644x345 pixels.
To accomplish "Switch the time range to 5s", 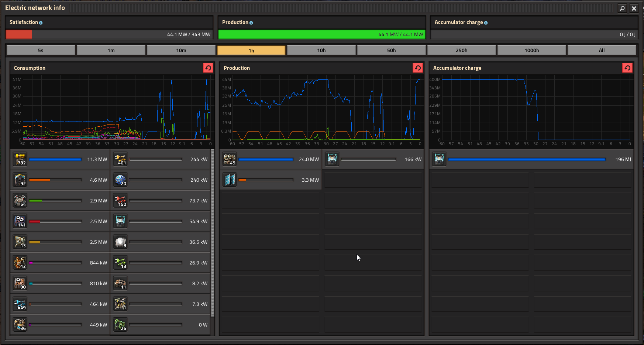I will point(41,50).
